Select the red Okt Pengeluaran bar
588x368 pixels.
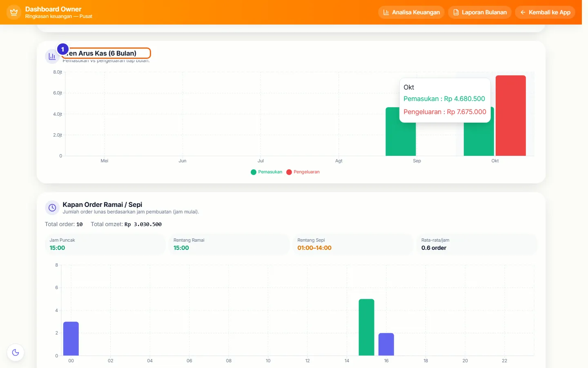[510, 116]
